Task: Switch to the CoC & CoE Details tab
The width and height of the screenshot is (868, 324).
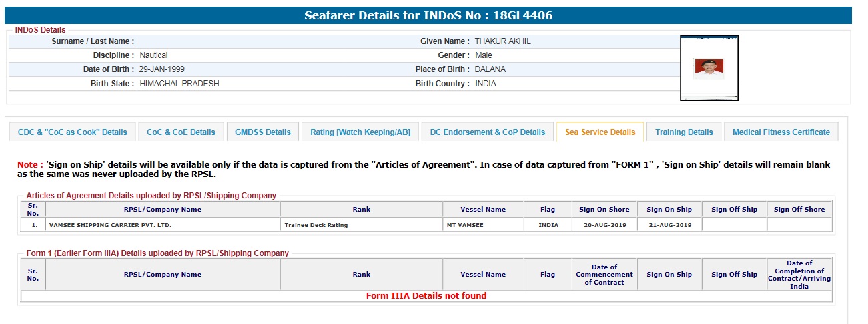Action: (x=181, y=132)
